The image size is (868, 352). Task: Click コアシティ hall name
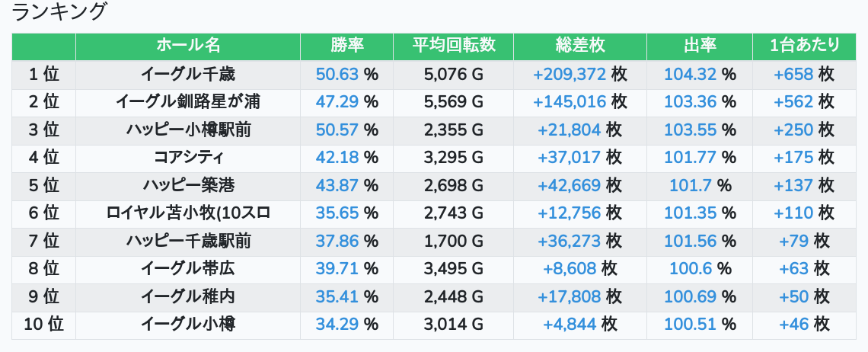coord(188,158)
